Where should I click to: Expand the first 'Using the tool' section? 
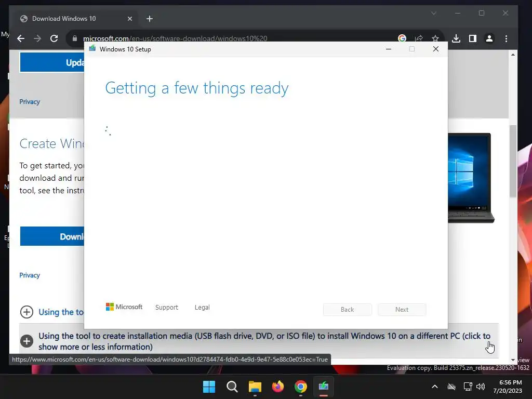[27, 312]
